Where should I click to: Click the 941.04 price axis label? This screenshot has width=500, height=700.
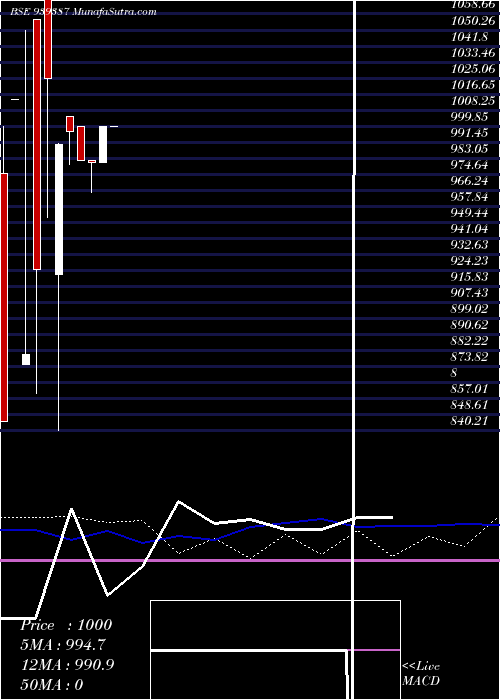point(469,229)
